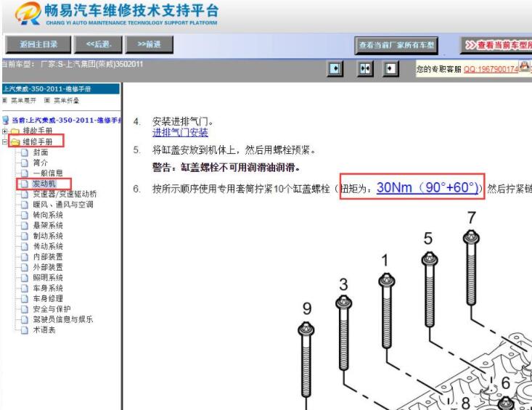532x410 pixels.
Task: Click the page icon beside 封面
Action: (x=25, y=152)
